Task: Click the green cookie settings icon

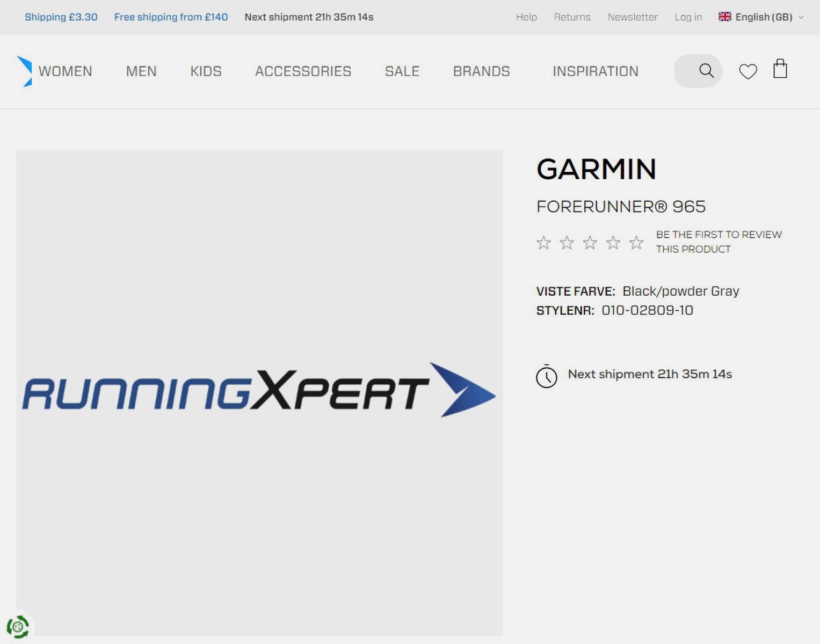Action: click(18, 626)
